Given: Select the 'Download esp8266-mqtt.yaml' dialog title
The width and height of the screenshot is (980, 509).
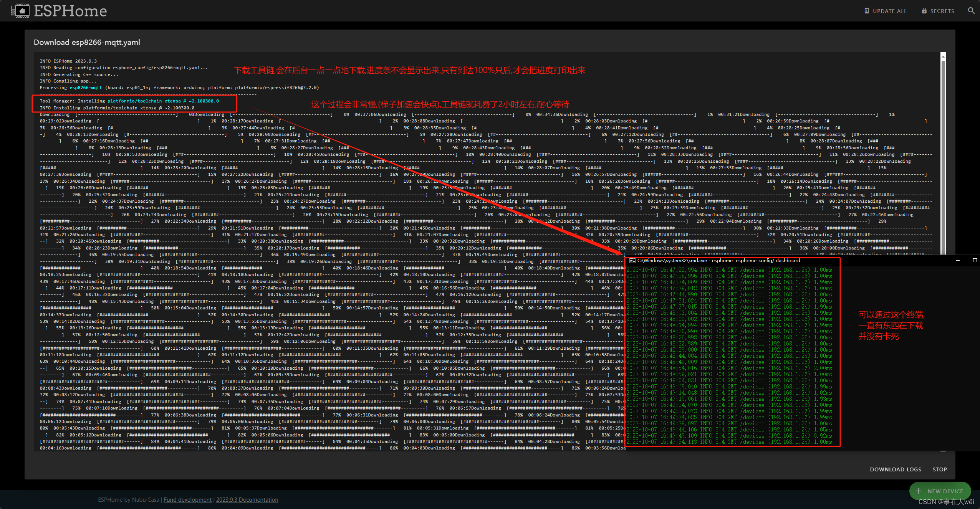Looking at the screenshot, I should tap(87, 42).
